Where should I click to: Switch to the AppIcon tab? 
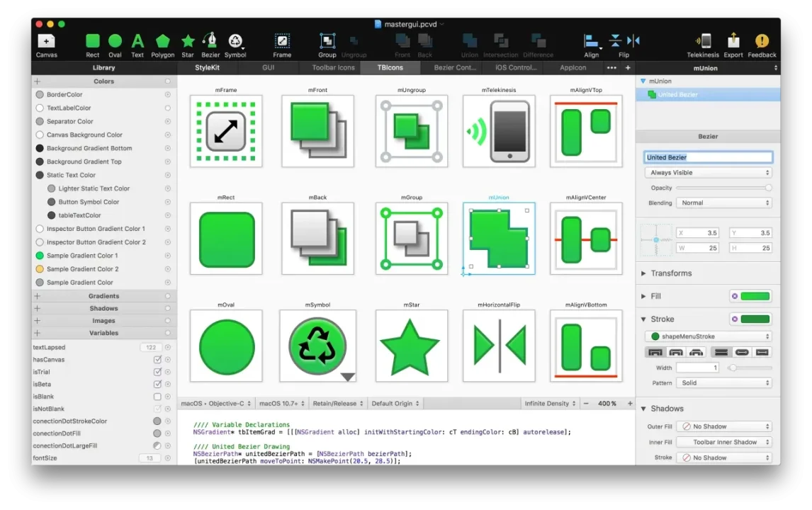pos(573,68)
